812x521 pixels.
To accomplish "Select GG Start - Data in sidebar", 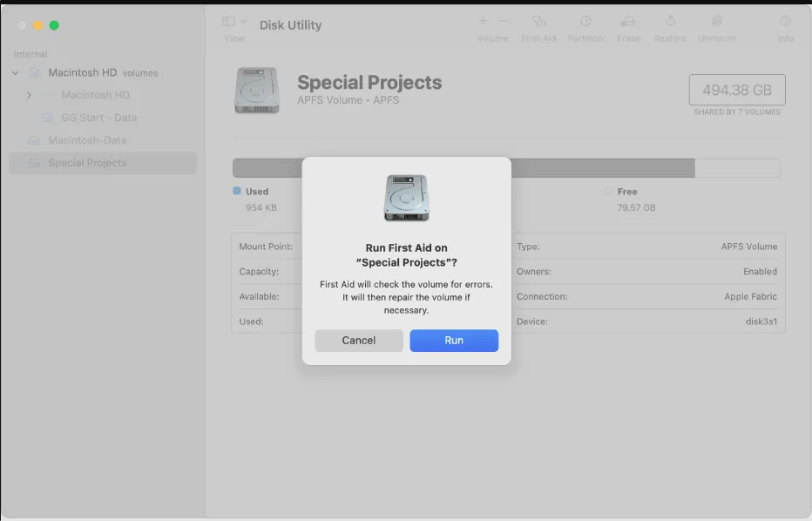I will (99, 118).
